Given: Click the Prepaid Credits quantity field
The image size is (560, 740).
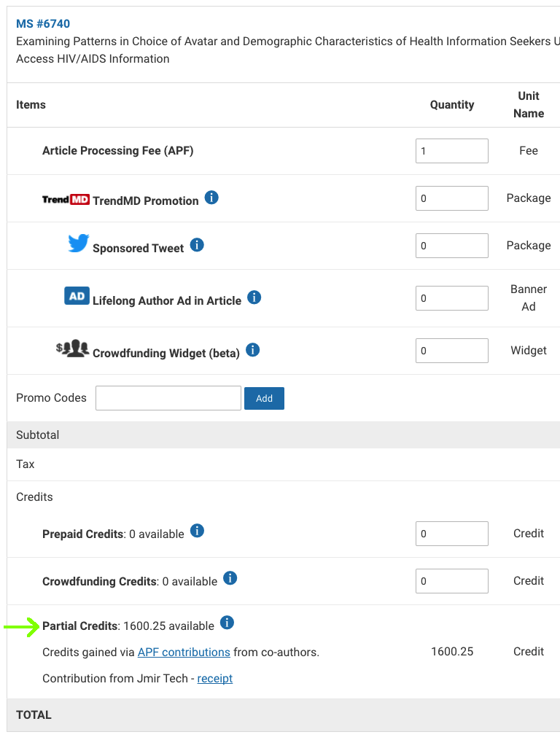Looking at the screenshot, I should pyautogui.click(x=452, y=534).
